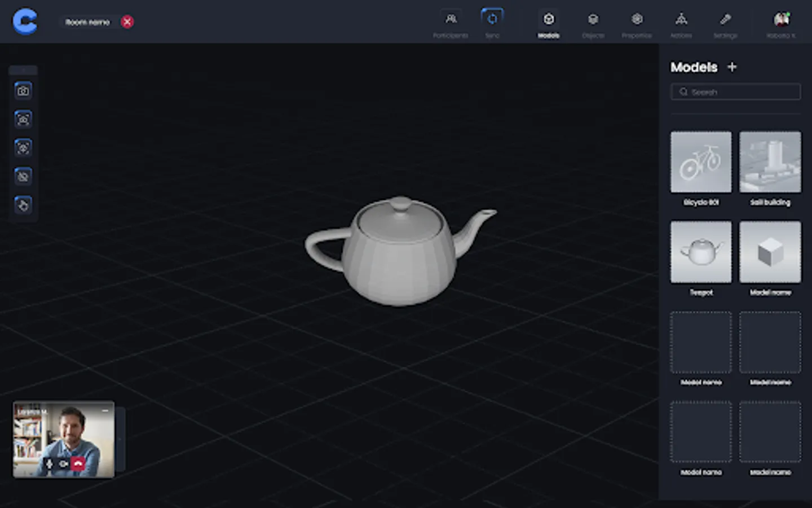Select the Bicycle model thumbnail

pos(701,162)
